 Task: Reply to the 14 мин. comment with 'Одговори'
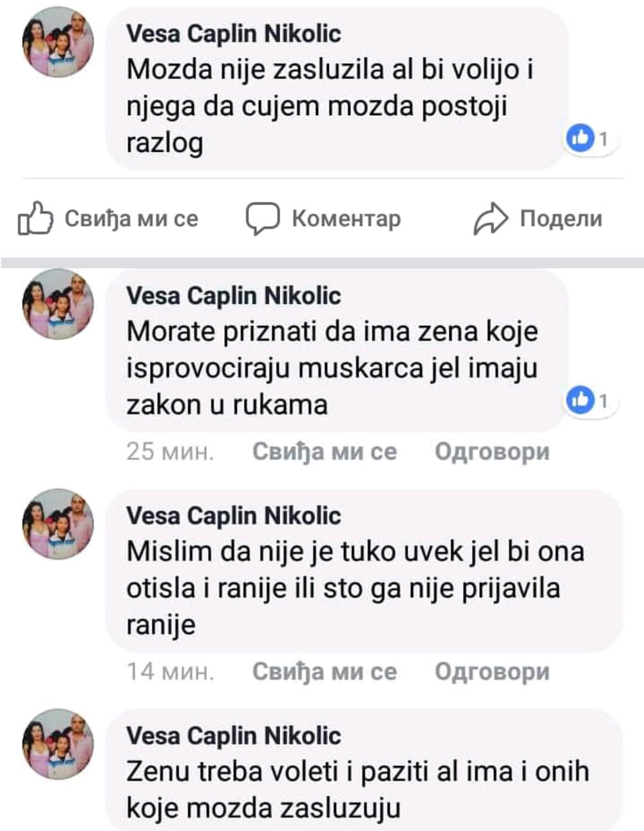[492, 672]
